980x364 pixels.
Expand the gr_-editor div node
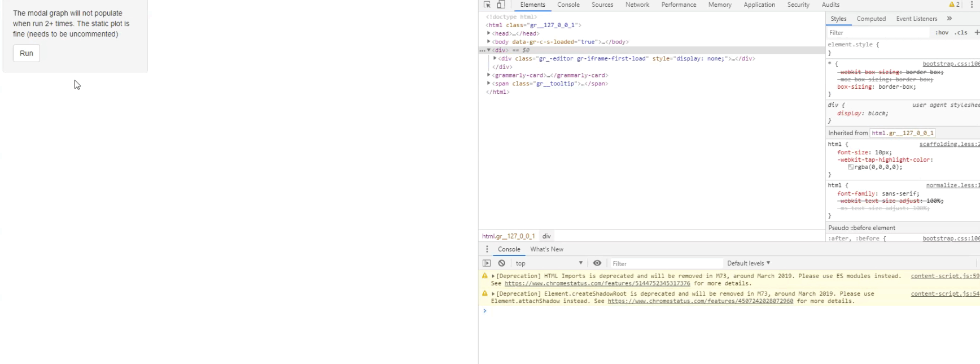click(x=495, y=58)
